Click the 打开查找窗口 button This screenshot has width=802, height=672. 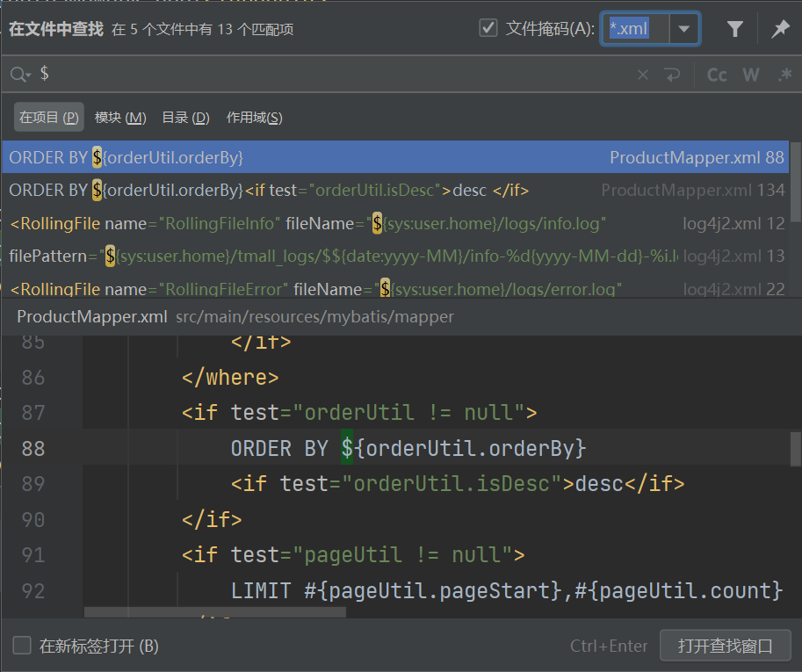(x=726, y=646)
